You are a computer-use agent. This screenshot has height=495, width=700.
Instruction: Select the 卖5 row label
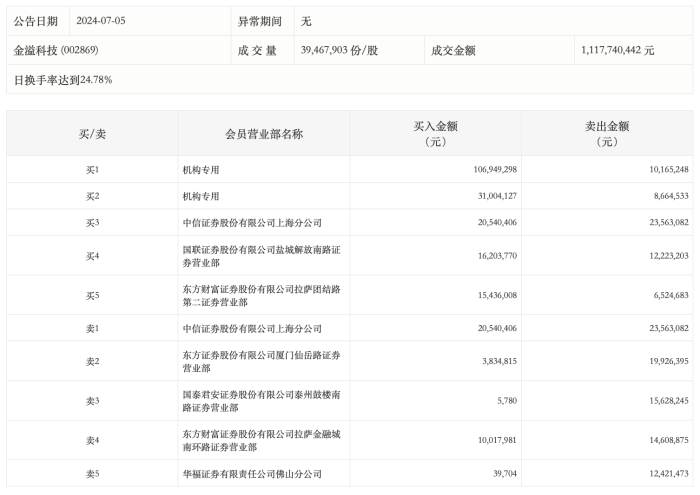click(92, 474)
